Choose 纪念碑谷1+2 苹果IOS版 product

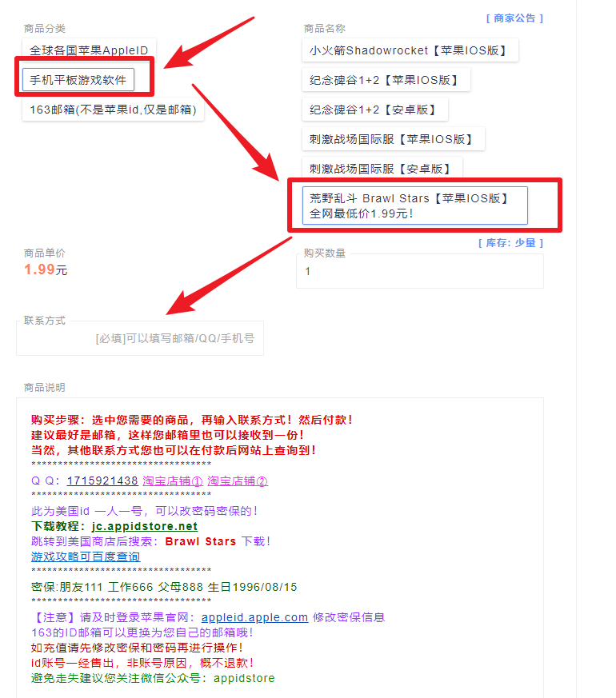(385, 80)
